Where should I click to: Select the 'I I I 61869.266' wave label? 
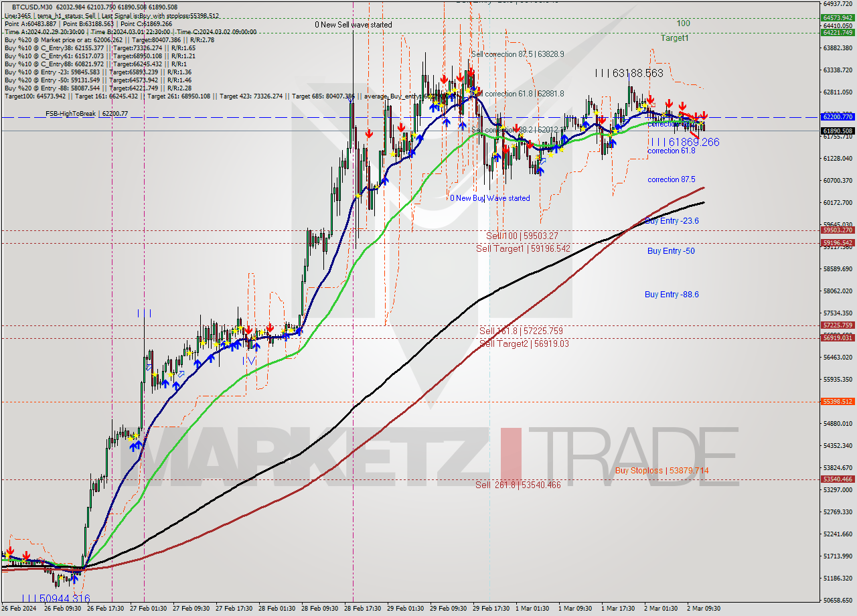[684, 142]
